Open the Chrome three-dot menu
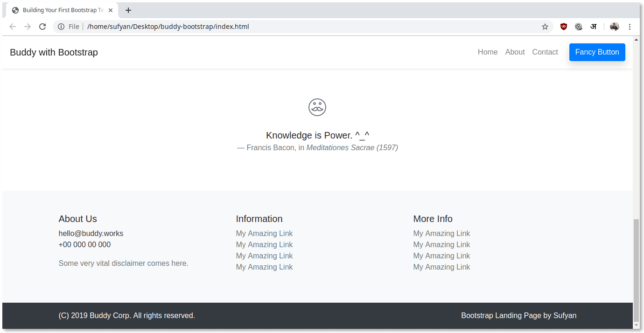 [630, 27]
